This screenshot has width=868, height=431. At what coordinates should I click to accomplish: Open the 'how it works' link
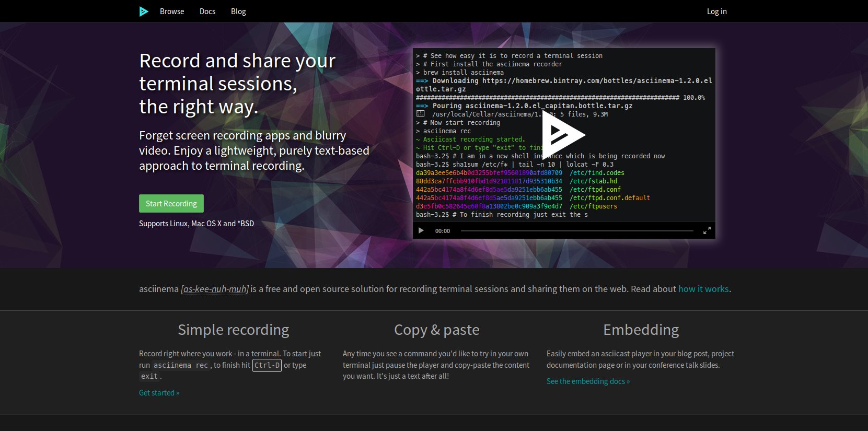703,289
